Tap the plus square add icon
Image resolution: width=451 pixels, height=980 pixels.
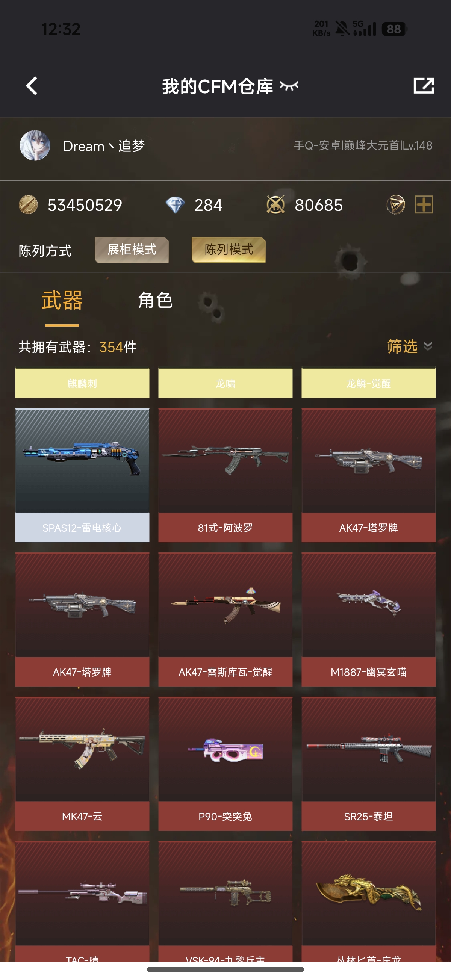[x=424, y=205]
